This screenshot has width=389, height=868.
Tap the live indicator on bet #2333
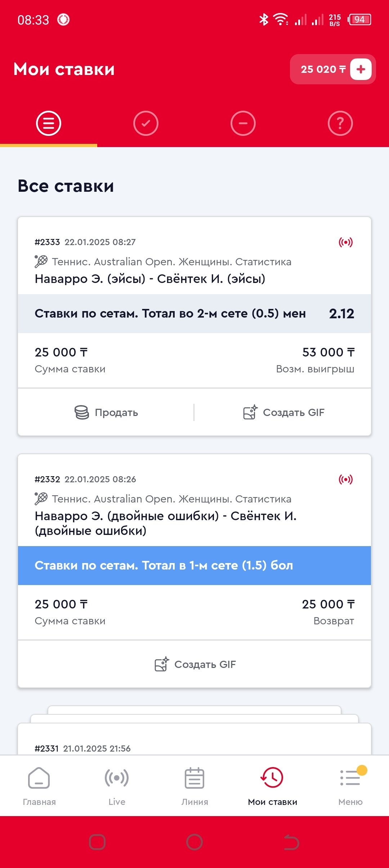pos(345,242)
